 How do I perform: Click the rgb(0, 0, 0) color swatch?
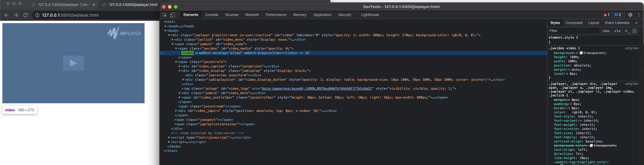coord(569,112)
